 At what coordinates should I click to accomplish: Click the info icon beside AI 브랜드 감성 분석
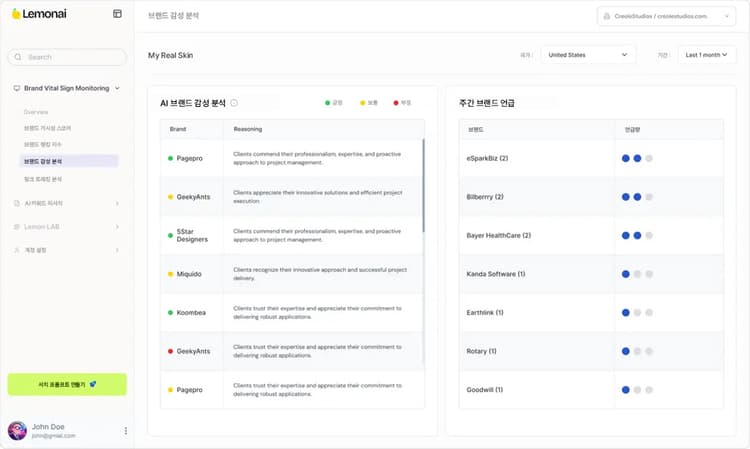point(234,102)
